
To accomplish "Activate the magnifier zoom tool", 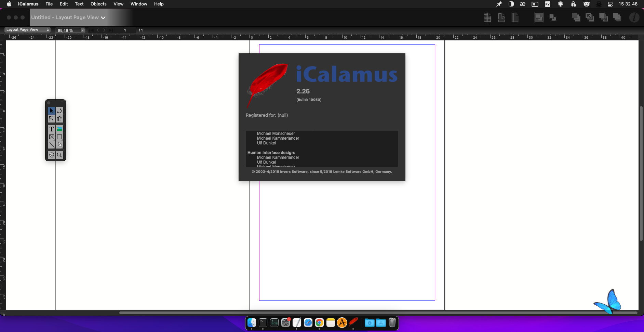I will click(59, 155).
